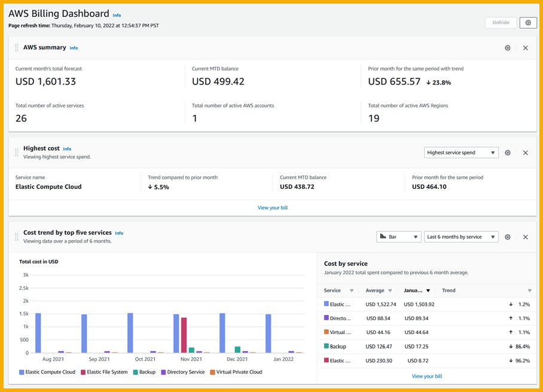Click the USD 89.34 table cell
This screenshot has width=543, height=392.
[x=416, y=318]
